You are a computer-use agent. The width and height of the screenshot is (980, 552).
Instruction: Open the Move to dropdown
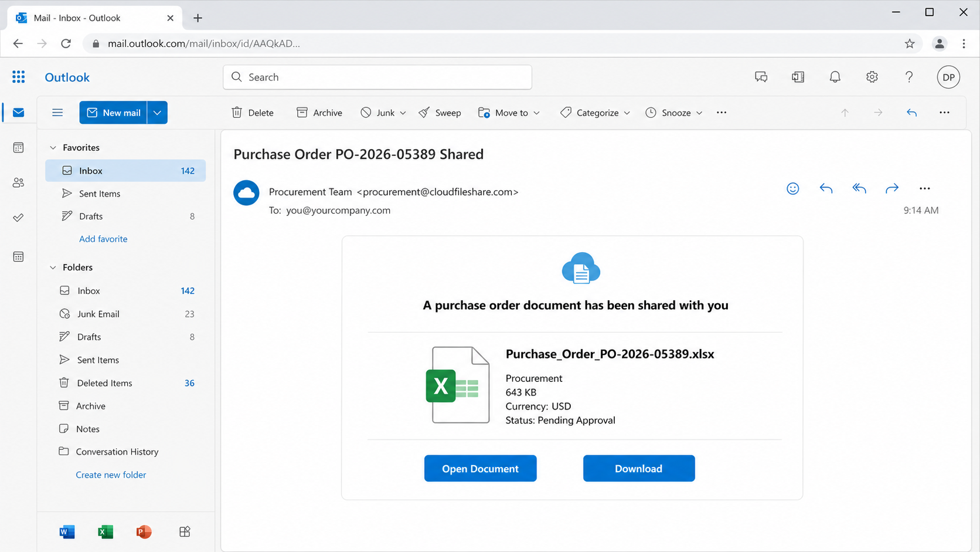509,113
